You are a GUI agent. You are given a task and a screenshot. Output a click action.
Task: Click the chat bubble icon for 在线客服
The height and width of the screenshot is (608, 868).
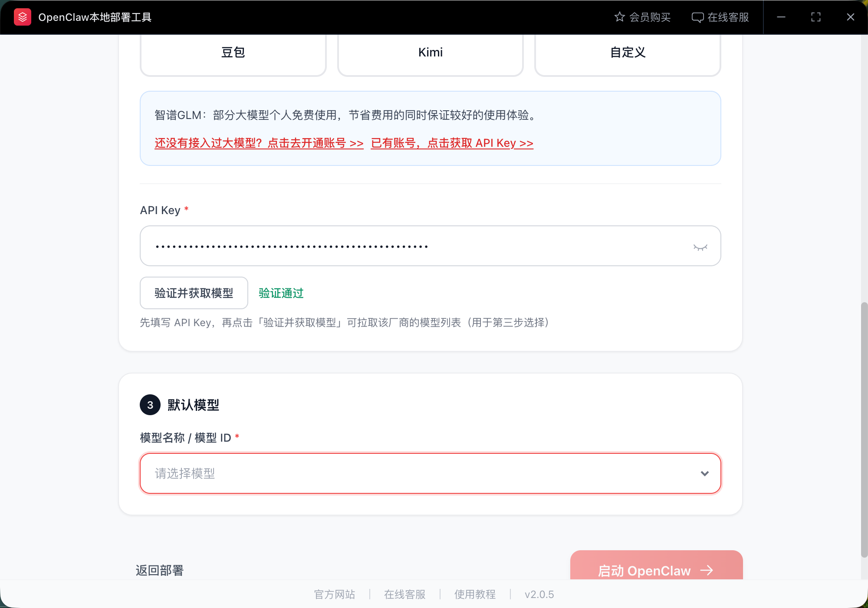pos(697,17)
